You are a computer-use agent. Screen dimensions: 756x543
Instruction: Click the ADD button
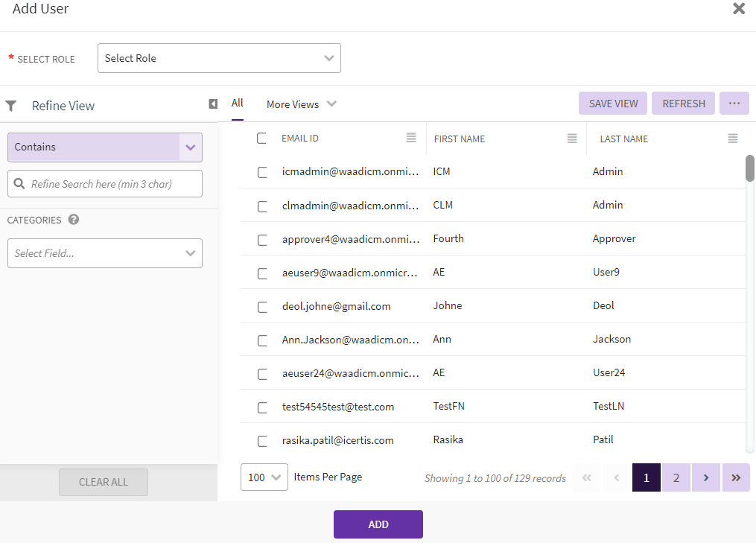tap(378, 524)
